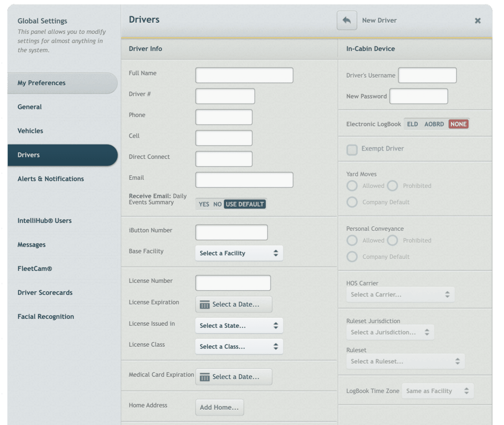Open LogBook Time Zone dropdown
Screen dimensions: 504x425
[438, 391]
